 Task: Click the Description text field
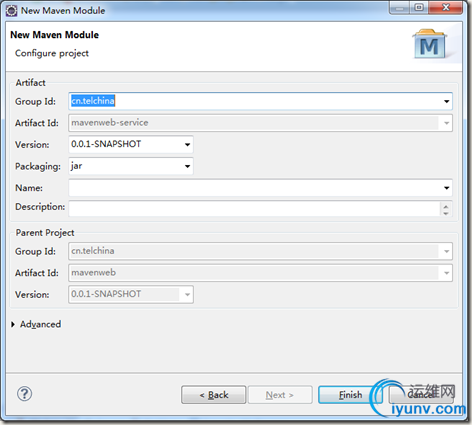coord(255,209)
